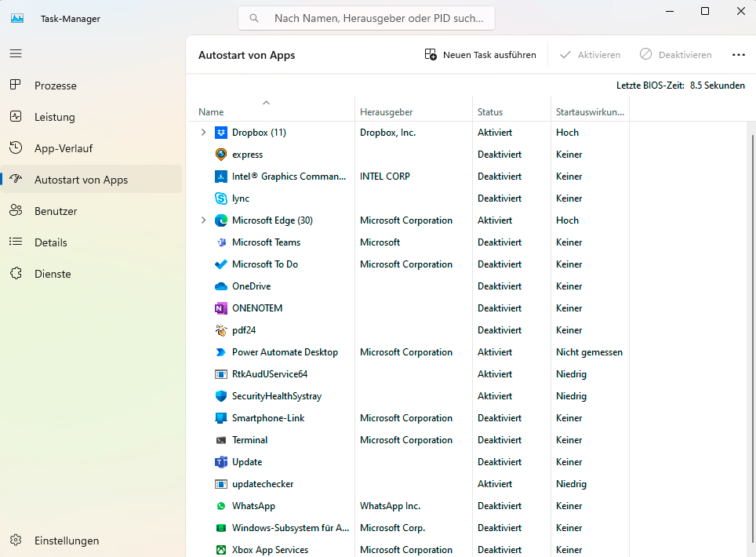Select the OneDrive autostart entry
Viewport: 756px width, 557px height.
(253, 286)
